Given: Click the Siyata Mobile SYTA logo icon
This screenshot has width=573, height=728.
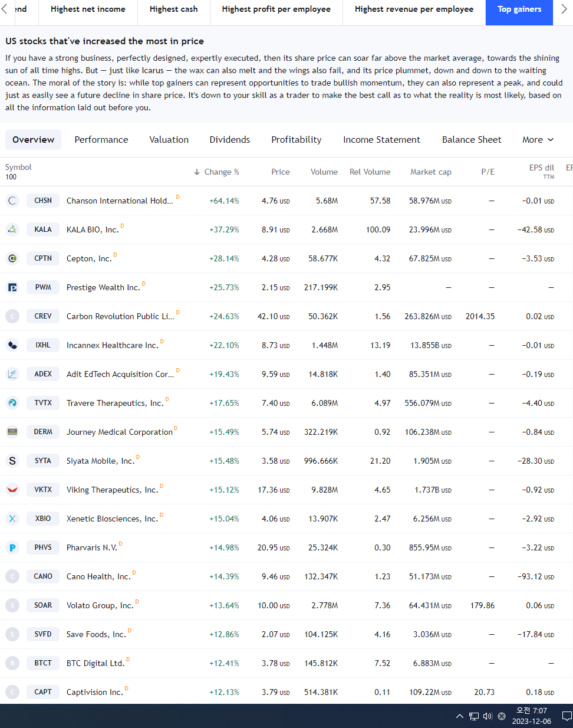Looking at the screenshot, I should click(12, 461).
